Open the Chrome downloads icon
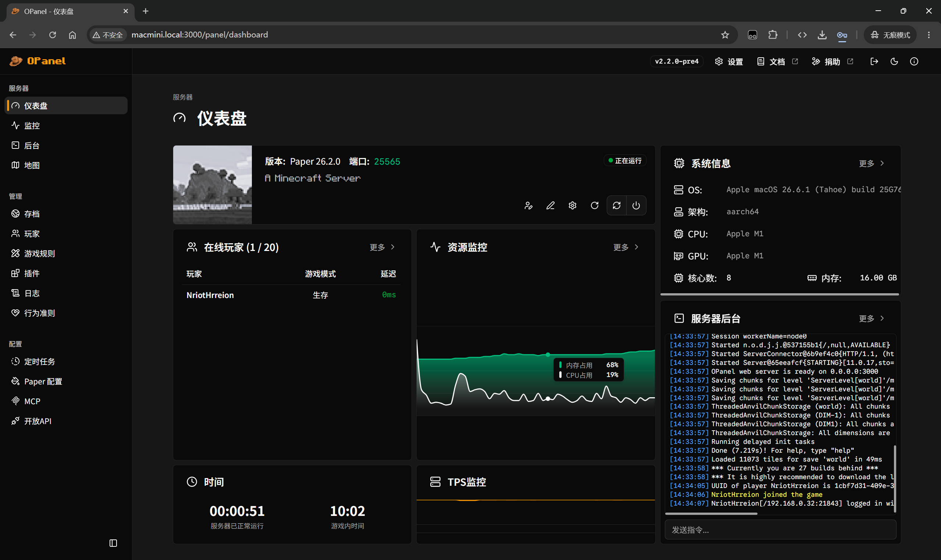Image resolution: width=941 pixels, height=560 pixels. click(822, 35)
